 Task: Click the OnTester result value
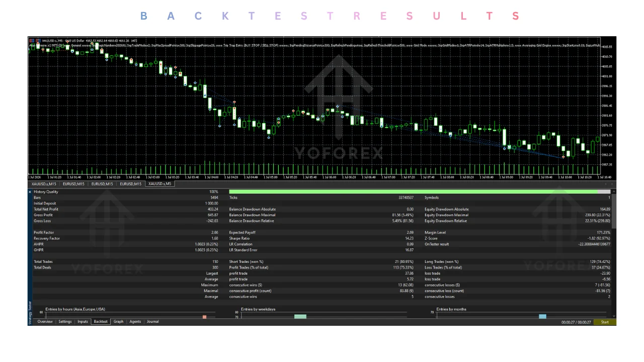(594, 244)
